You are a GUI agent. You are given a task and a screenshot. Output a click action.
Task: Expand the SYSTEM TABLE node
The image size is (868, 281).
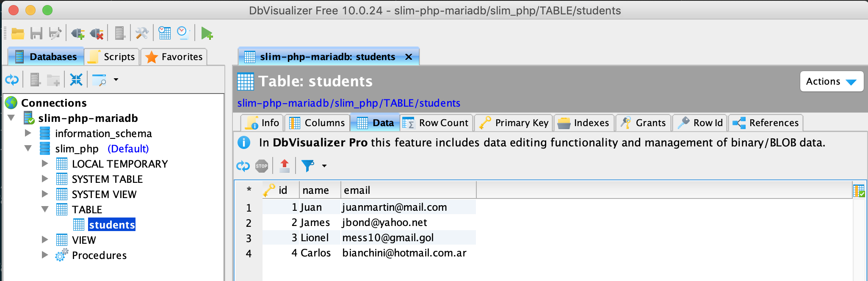(x=45, y=179)
